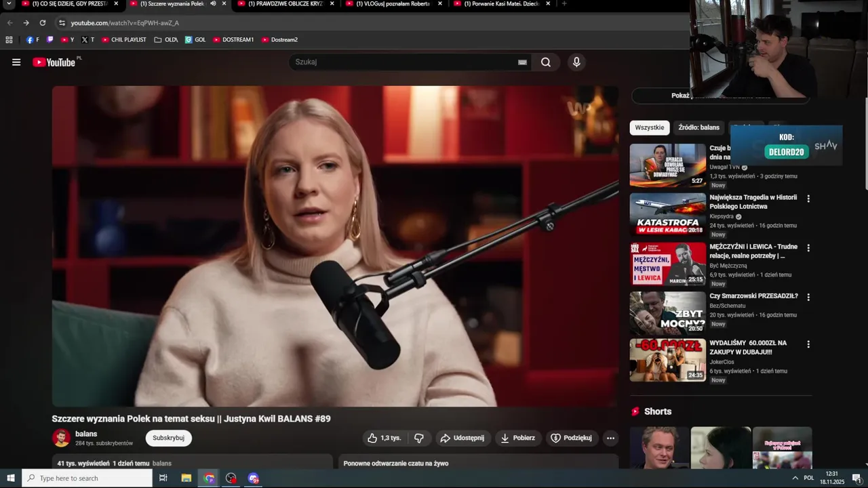This screenshot has width=868, height=488.
Task: Click the address bar URL
Action: coord(125,23)
